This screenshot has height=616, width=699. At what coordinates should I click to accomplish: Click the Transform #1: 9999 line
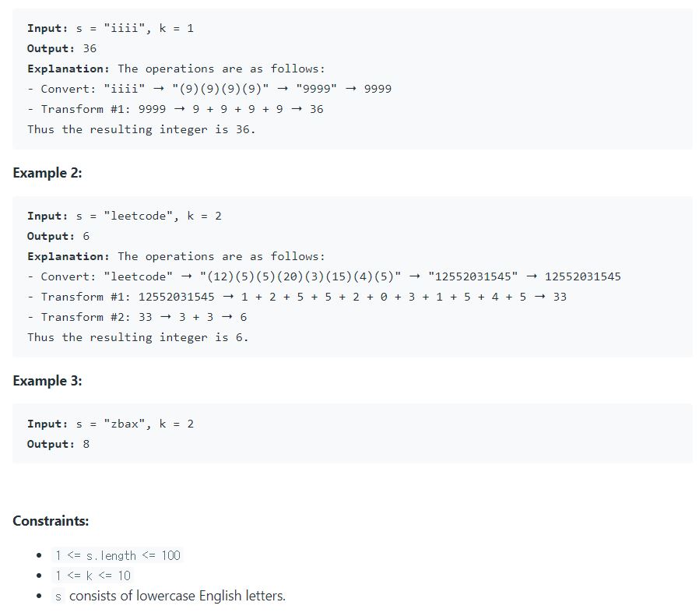[x=175, y=109]
